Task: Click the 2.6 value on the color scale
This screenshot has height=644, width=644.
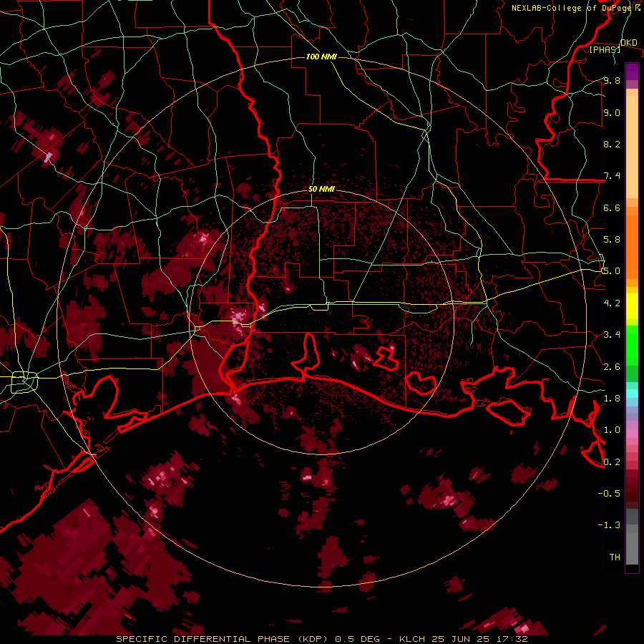Action: (612, 366)
